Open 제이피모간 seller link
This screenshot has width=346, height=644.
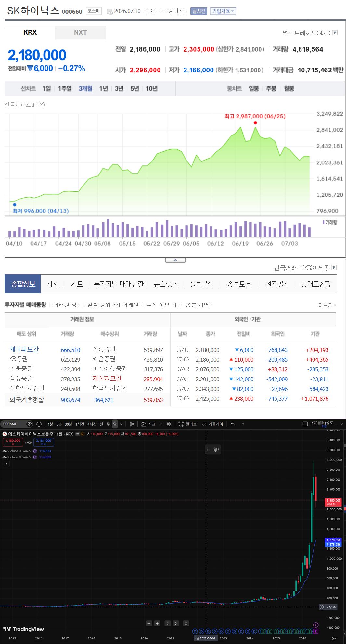tap(24, 349)
